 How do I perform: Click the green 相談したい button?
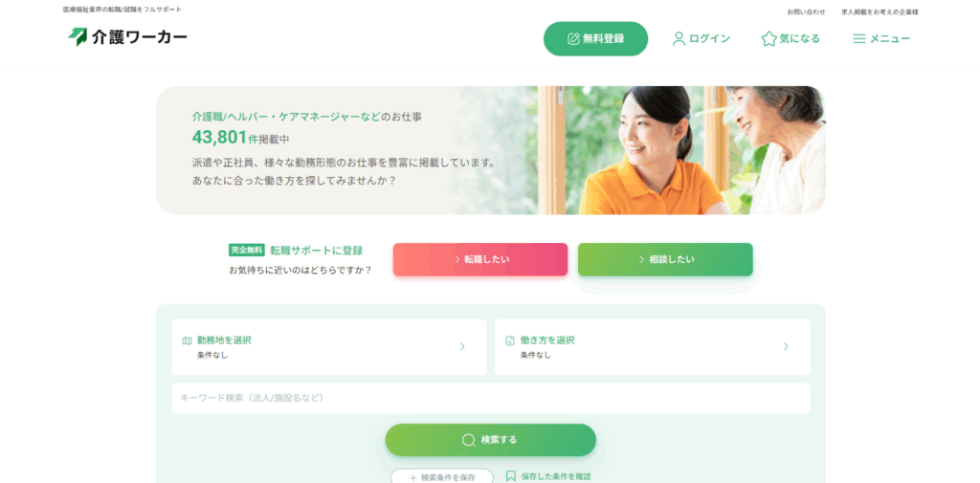tap(665, 259)
